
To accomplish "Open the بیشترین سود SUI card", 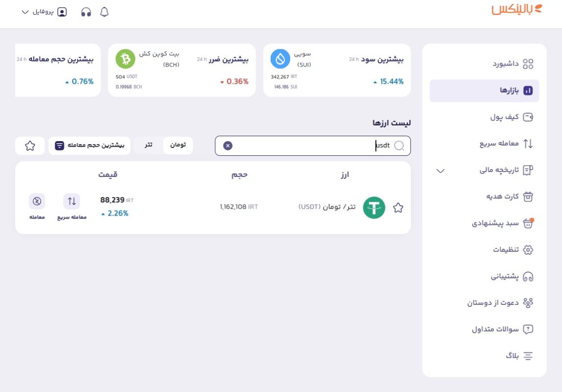I will point(337,70).
